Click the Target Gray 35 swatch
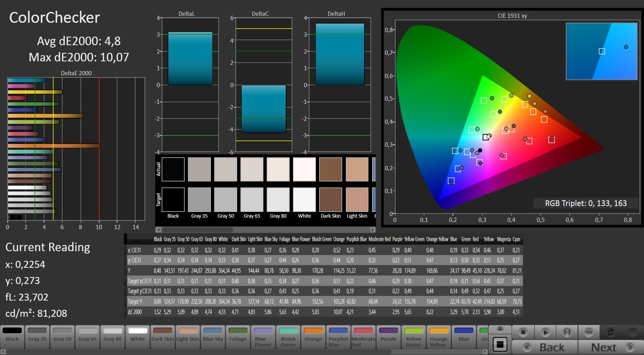 [x=199, y=200]
